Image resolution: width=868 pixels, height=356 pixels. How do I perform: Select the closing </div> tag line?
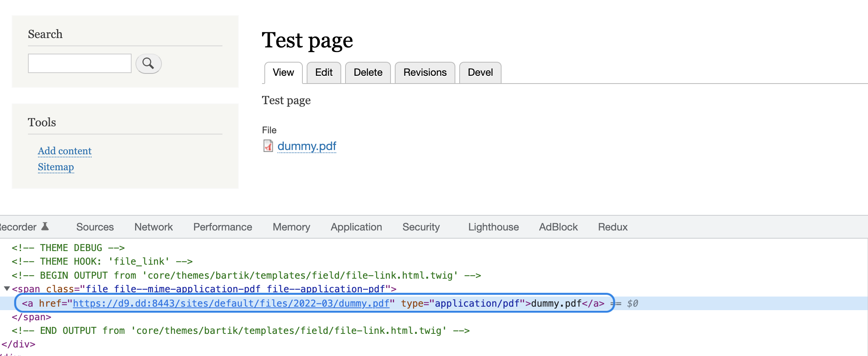18,344
